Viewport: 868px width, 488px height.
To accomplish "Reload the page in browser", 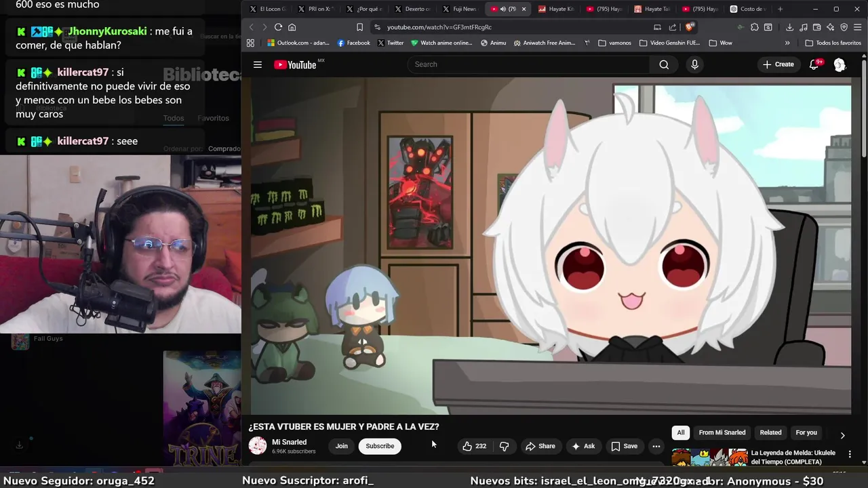I will click(278, 27).
